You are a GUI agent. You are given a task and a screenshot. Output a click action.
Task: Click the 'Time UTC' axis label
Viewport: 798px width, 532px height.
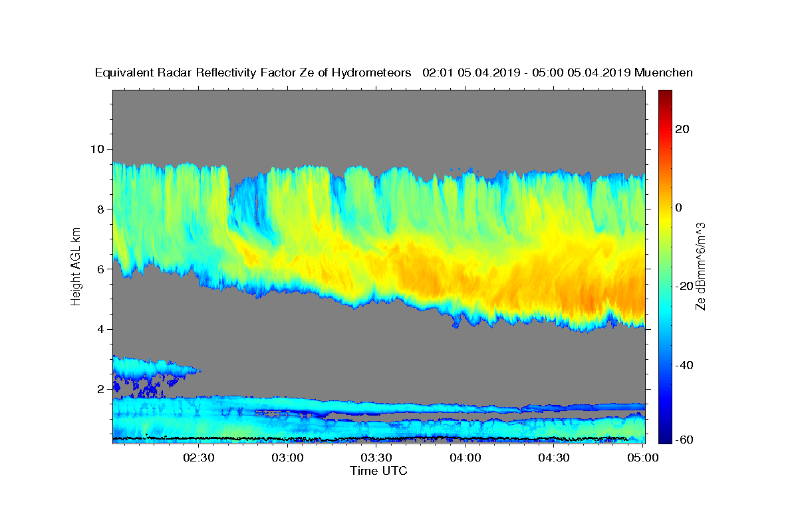click(378, 471)
